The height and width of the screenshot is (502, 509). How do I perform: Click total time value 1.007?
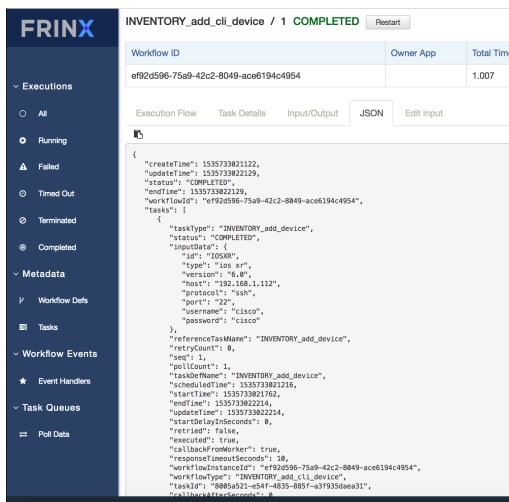click(483, 76)
